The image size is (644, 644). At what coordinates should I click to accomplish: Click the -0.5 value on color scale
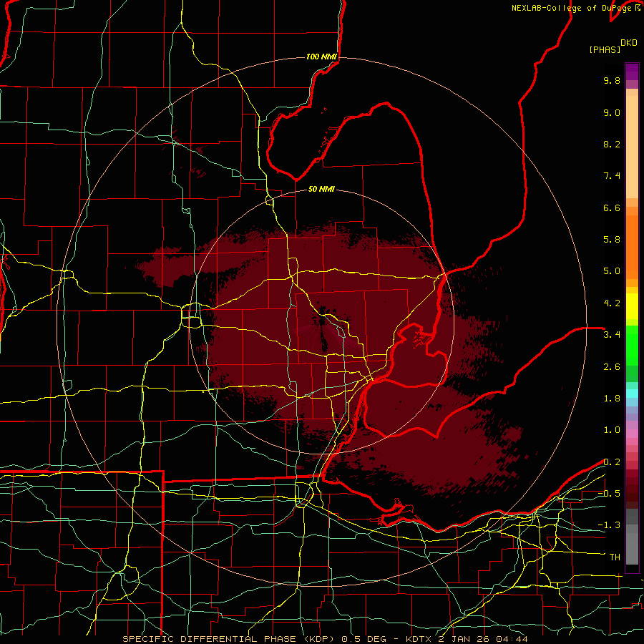point(609,494)
